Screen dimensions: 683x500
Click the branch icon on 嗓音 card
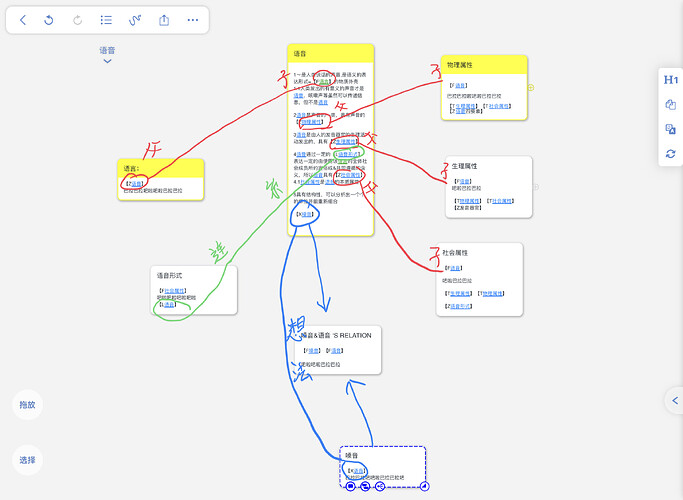click(380, 486)
